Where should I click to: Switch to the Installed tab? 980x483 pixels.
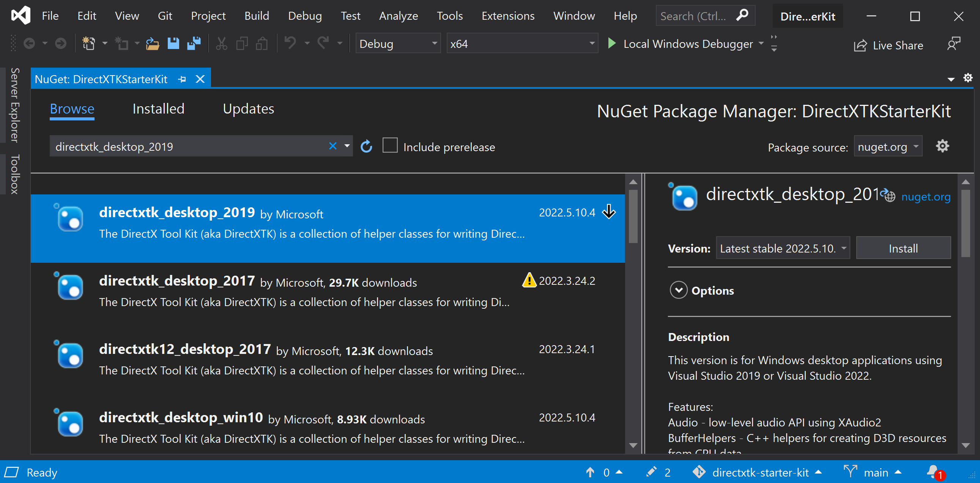tap(158, 109)
